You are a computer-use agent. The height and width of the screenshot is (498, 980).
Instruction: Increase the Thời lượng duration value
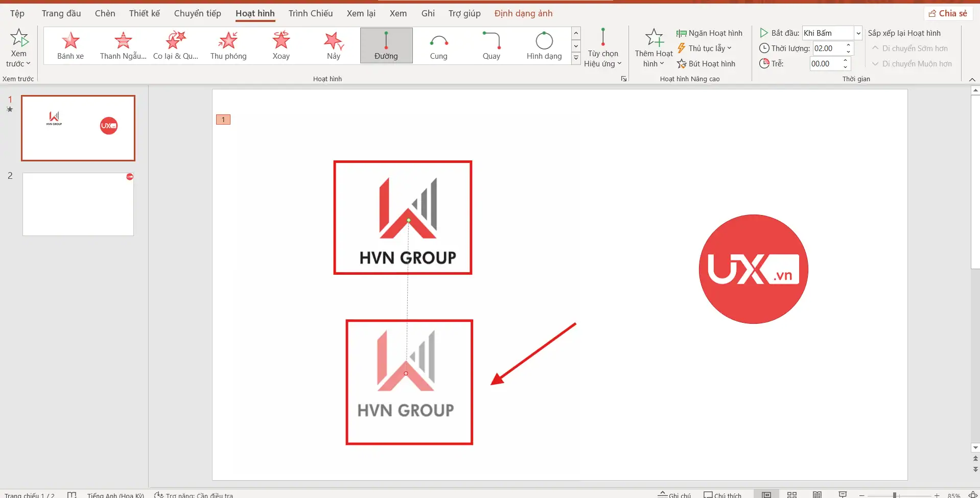click(x=848, y=45)
